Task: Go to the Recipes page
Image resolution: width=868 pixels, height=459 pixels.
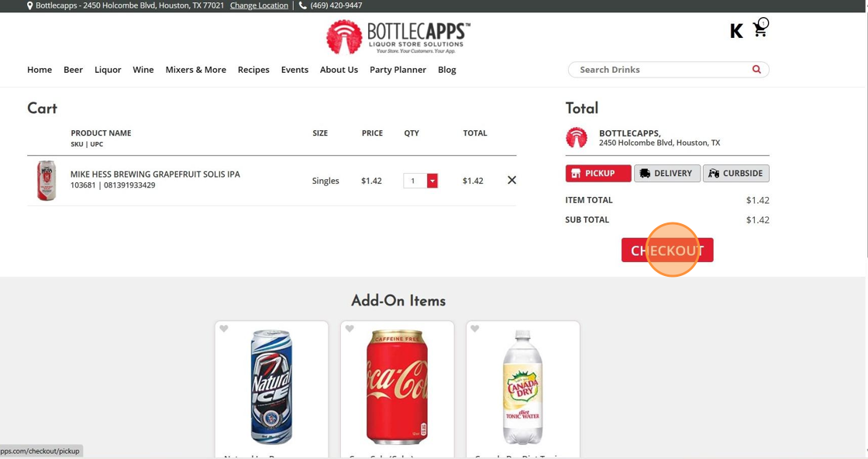Action: pos(253,70)
